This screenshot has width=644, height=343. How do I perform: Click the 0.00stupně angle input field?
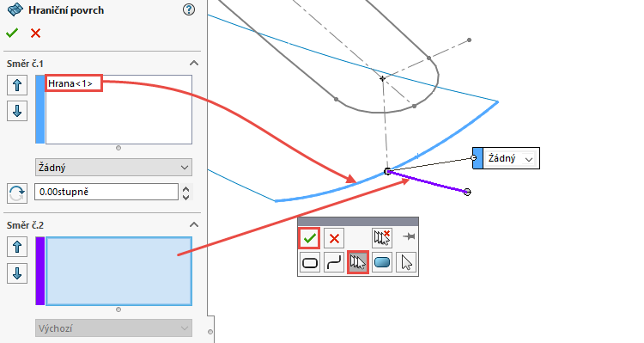pos(106,192)
